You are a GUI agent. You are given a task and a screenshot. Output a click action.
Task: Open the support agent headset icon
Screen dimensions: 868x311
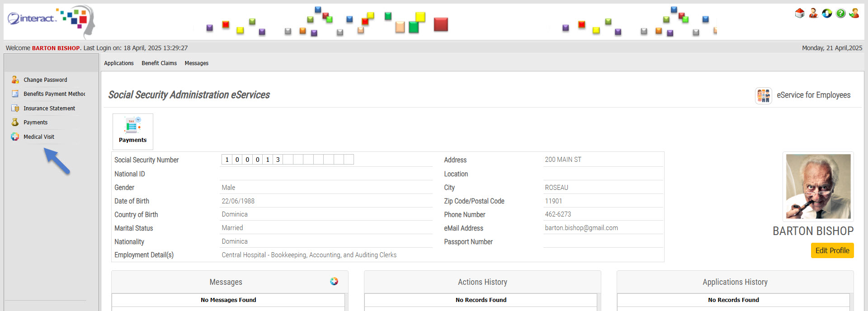click(813, 14)
